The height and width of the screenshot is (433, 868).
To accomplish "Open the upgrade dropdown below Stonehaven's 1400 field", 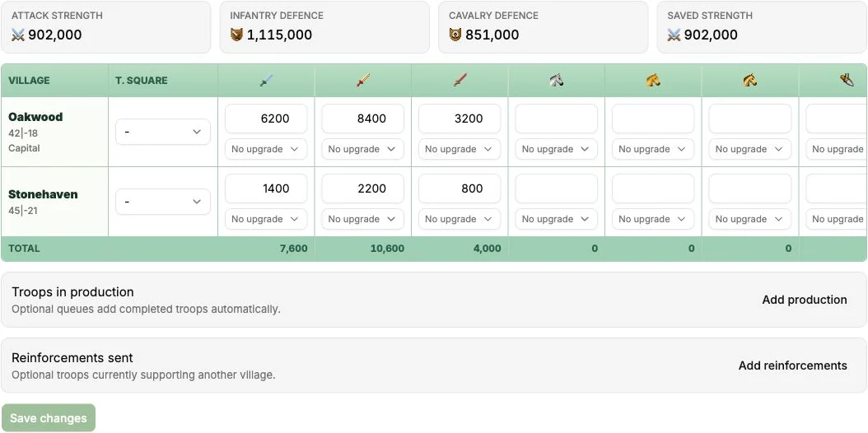I will pos(266,219).
